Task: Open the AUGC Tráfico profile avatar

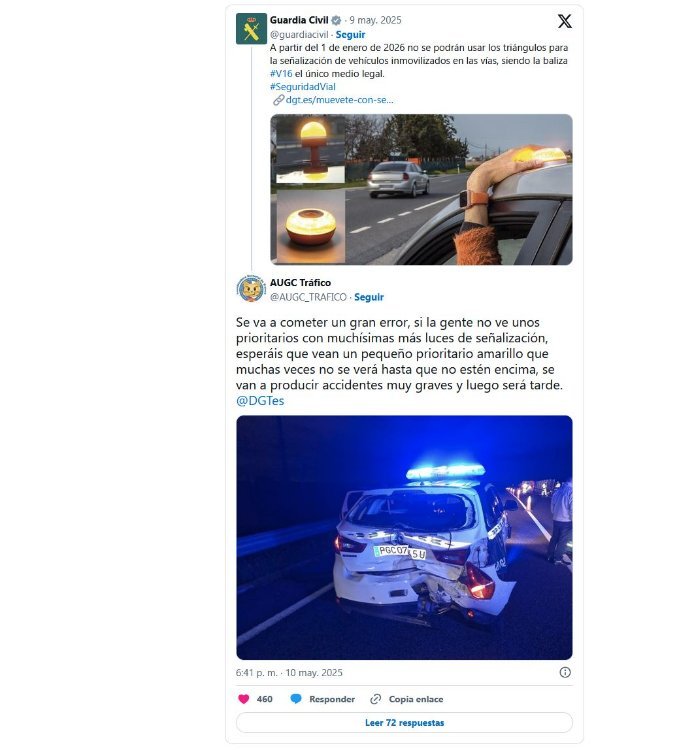Action: point(251,288)
